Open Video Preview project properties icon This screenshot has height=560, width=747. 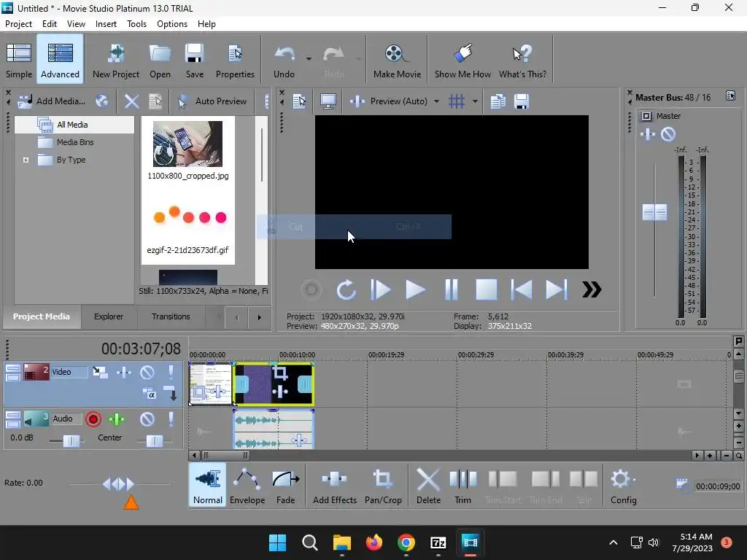299,101
